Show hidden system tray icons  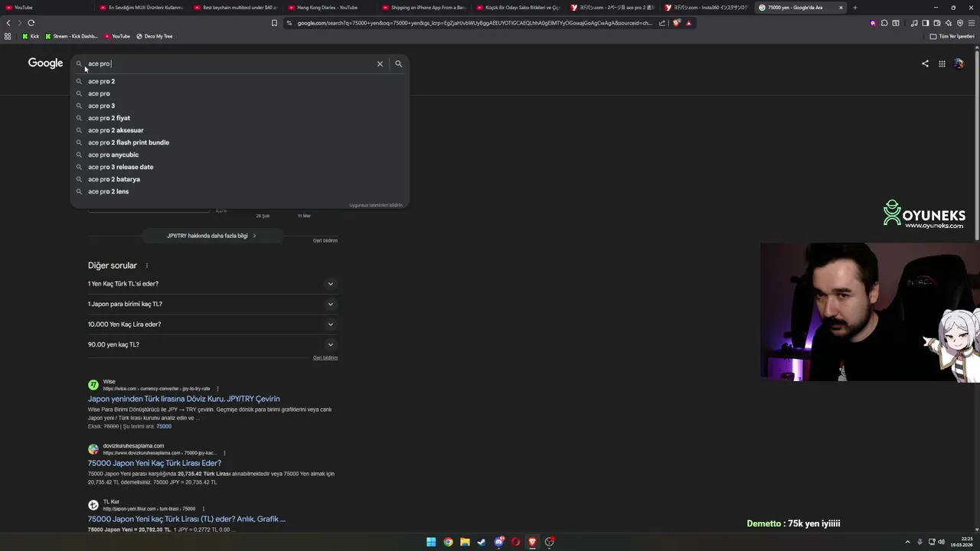pos(907,542)
